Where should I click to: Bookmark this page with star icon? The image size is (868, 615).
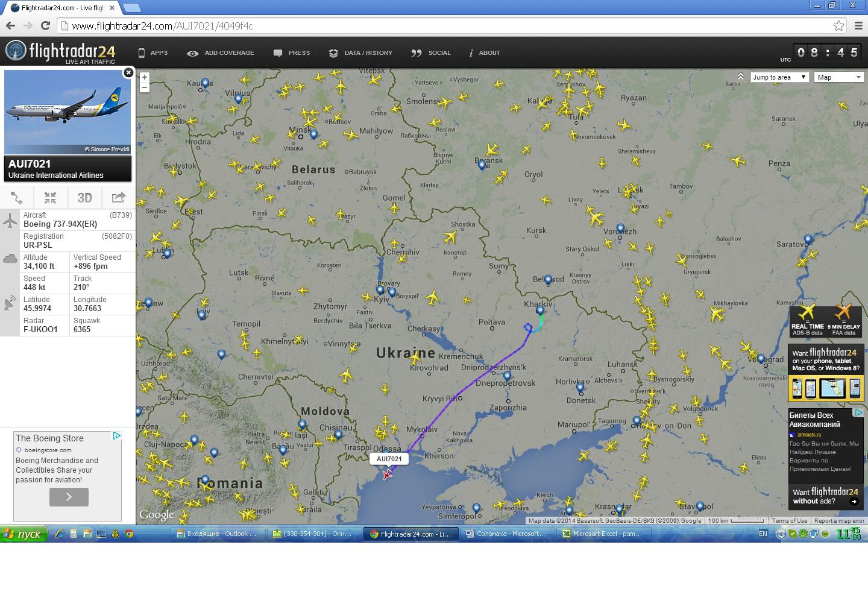coord(838,25)
